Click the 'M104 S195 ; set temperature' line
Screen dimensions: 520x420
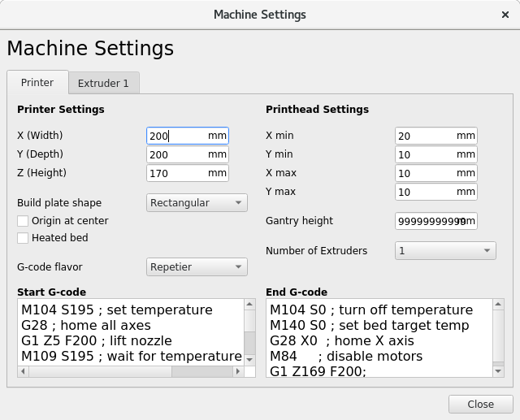point(117,310)
